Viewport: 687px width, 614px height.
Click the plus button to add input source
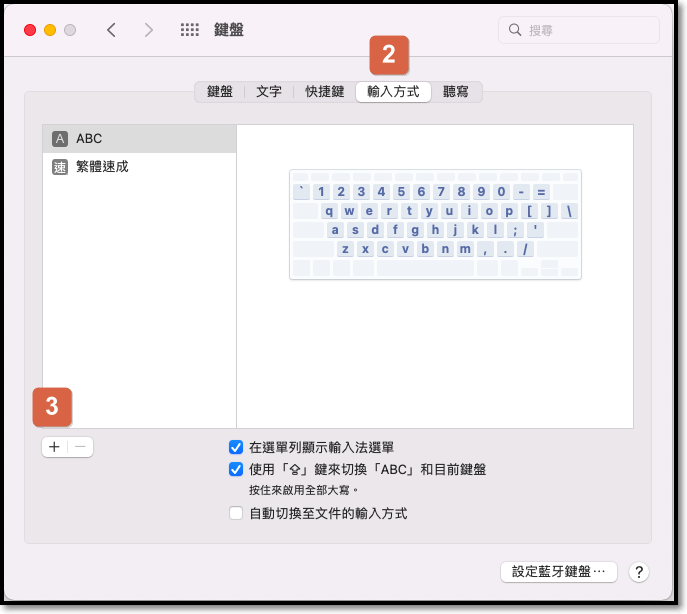(x=55, y=448)
